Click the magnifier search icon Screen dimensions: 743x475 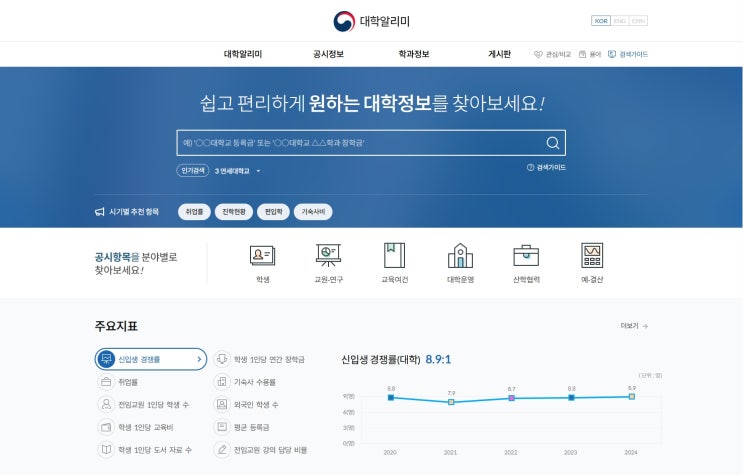tap(553, 143)
